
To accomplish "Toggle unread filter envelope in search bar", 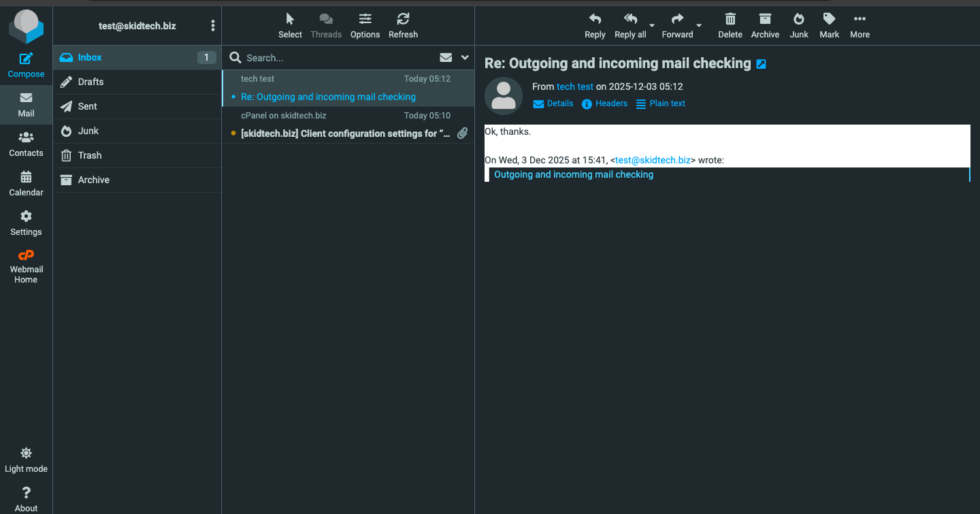I will coord(446,58).
